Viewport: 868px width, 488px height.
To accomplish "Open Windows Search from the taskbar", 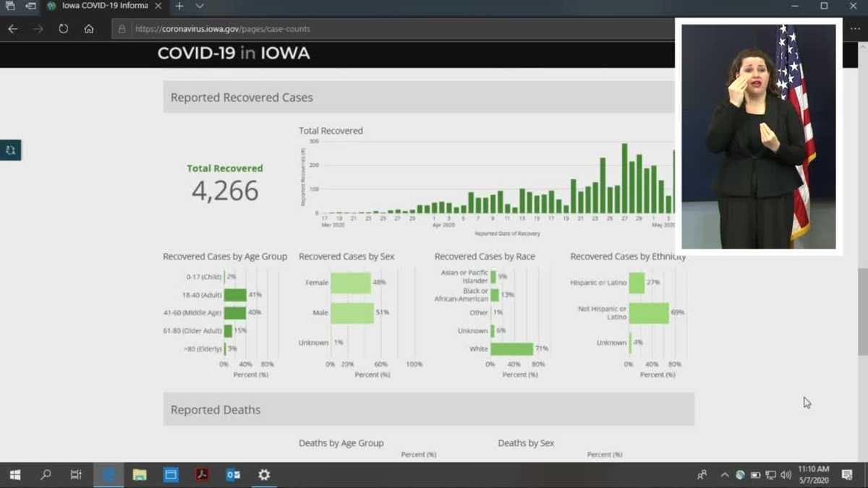I will pos(45,475).
